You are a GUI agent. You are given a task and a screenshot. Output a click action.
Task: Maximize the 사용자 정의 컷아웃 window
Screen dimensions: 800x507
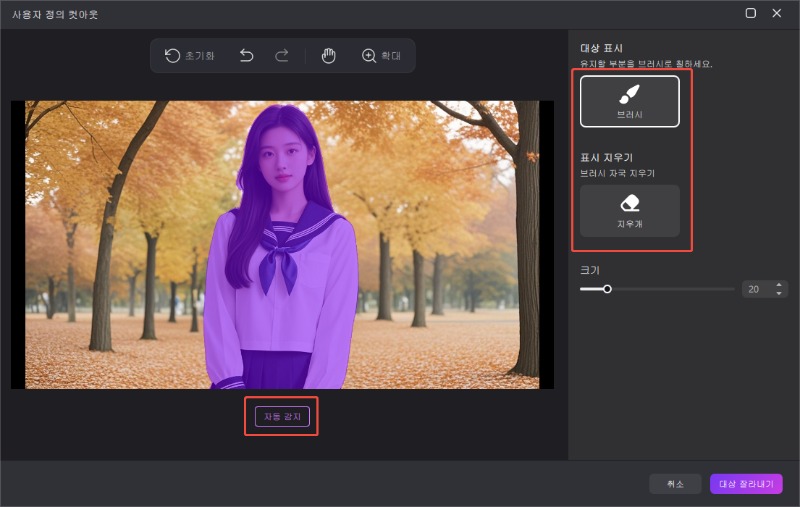(x=751, y=14)
